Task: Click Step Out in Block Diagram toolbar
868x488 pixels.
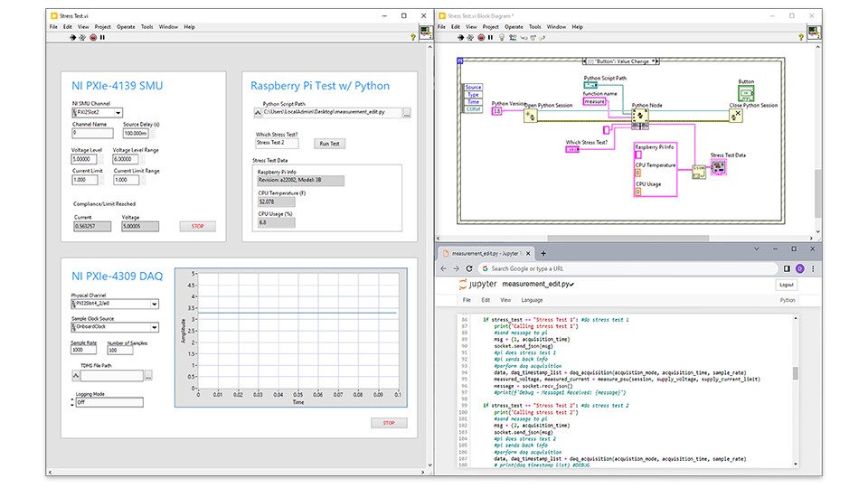Action: pos(542,38)
